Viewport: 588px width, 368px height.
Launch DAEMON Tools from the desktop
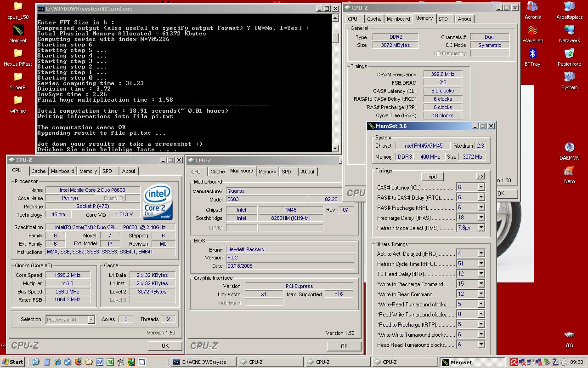pyautogui.click(x=569, y=151)
